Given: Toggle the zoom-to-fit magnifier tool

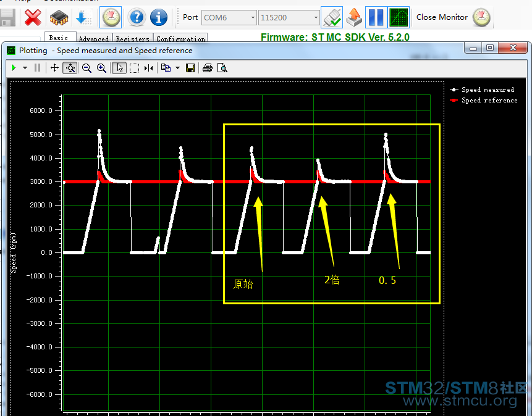Looking at the screenshot, I should [70, 68].
